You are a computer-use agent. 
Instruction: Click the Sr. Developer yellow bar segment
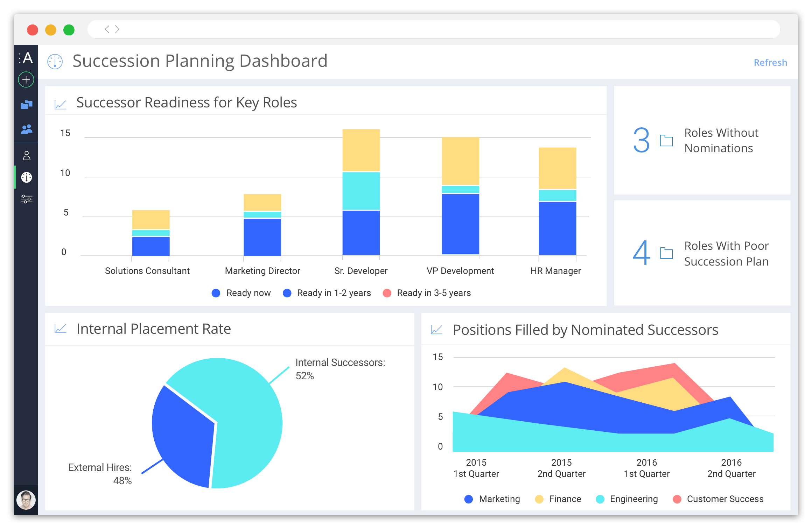[361, 150]
